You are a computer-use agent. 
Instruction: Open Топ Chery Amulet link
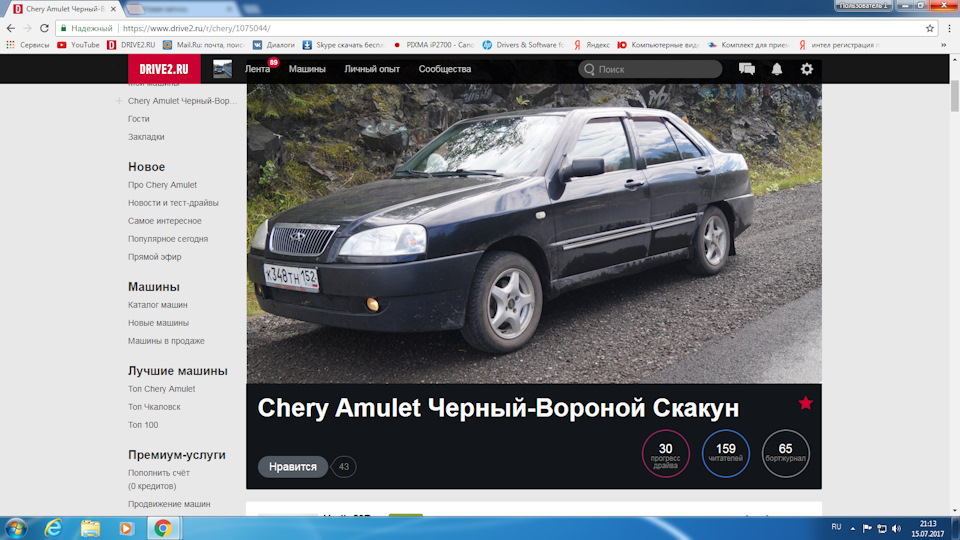[162, 388]
